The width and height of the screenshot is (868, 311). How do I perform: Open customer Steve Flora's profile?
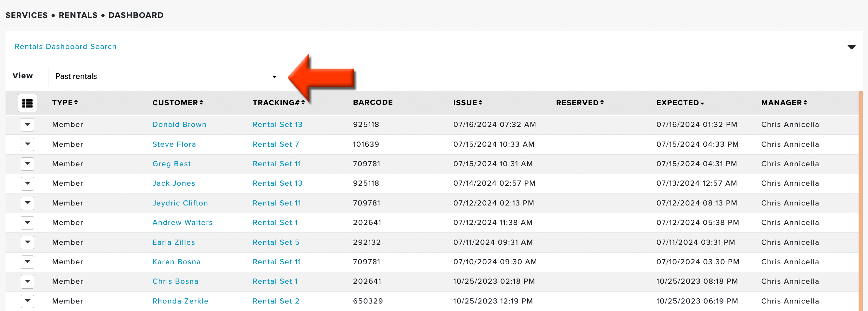click(x=174, y=144)
